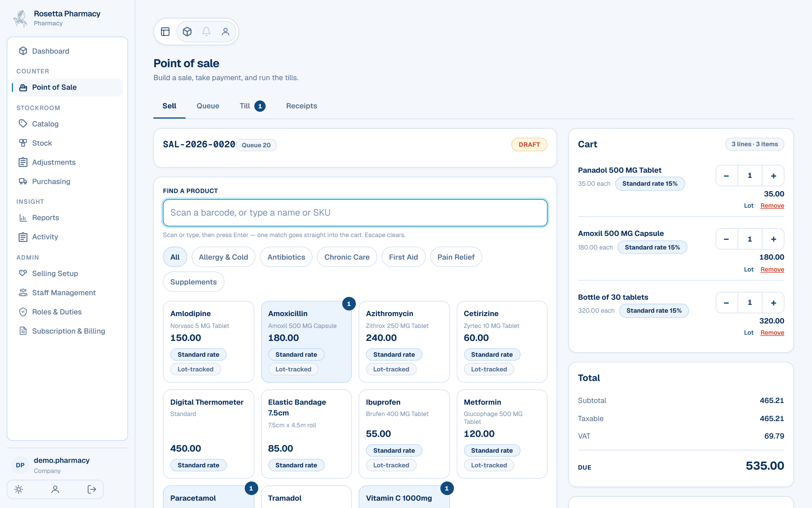Go to Point of Sale page
812x508 pixels.
pyautogui.click(x=67, y=87)
